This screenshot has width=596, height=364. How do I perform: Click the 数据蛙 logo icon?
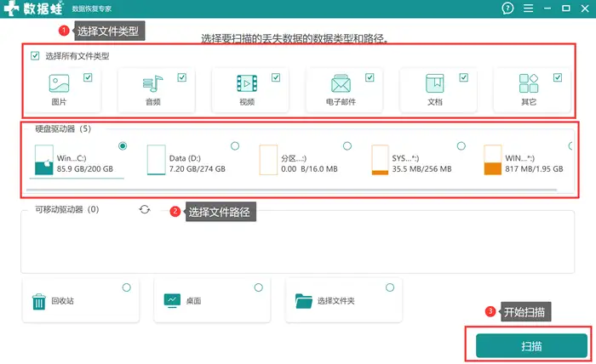[x=11, y=9]
